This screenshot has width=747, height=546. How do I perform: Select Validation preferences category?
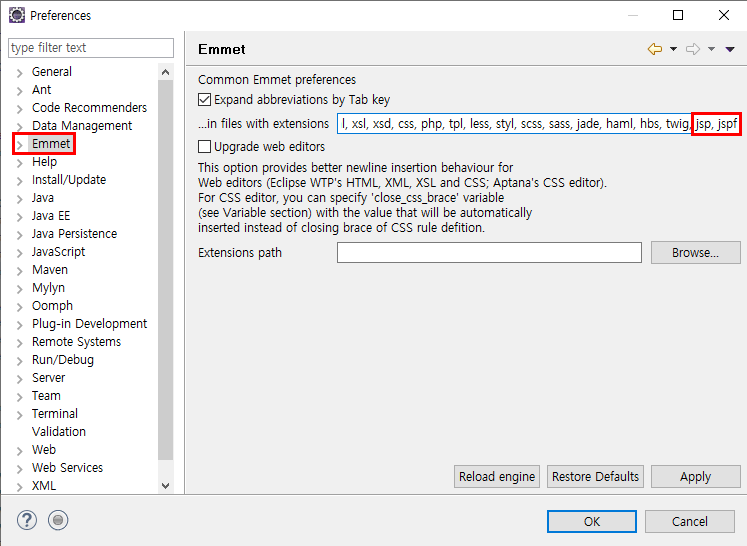pos(59,432)
